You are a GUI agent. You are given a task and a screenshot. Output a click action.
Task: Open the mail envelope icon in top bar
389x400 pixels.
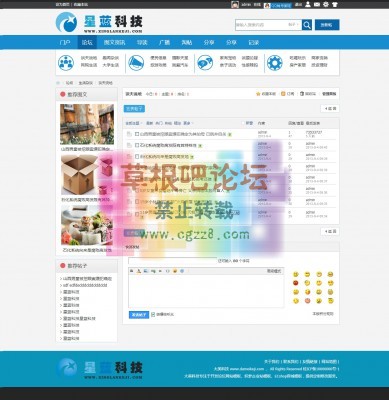(x=317, y=4)
